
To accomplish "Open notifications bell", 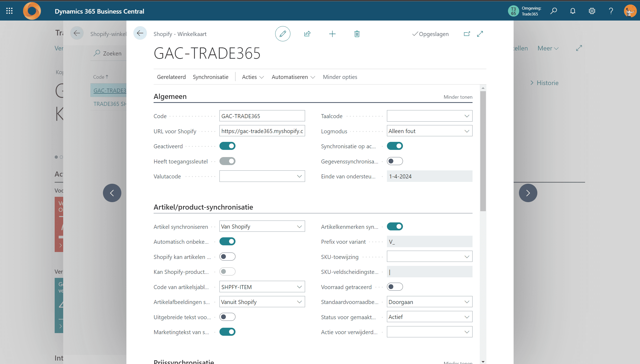I will point(573,11).
